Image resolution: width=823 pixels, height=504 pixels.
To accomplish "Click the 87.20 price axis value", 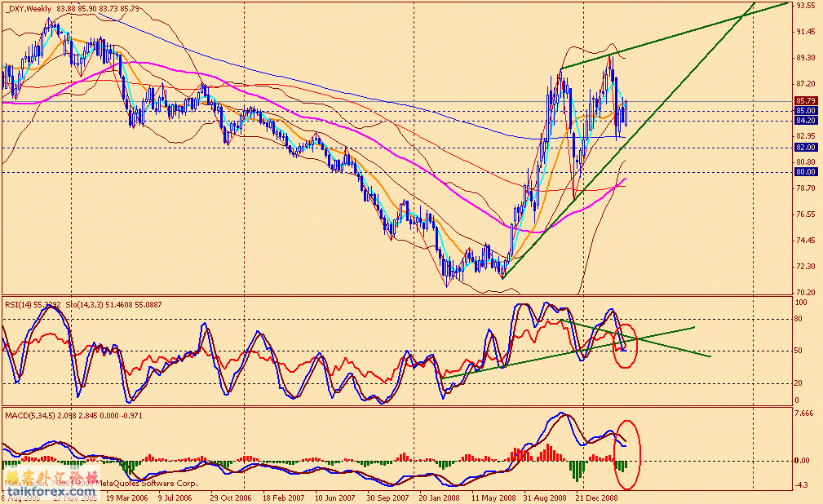I will 806,84.
